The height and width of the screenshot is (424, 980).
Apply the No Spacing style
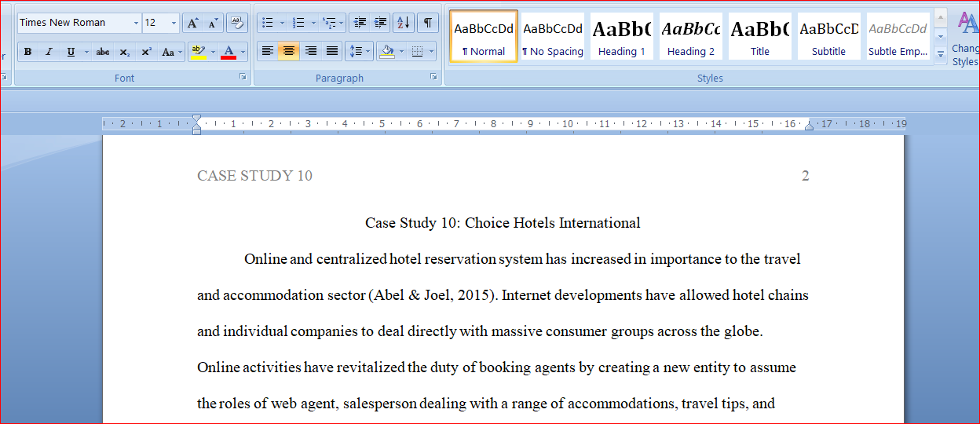(x=553, y=36)
